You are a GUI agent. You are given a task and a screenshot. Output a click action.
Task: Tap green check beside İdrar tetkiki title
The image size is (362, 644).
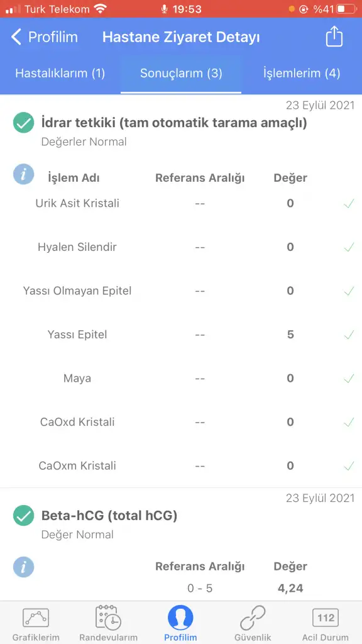click(23, 123)
